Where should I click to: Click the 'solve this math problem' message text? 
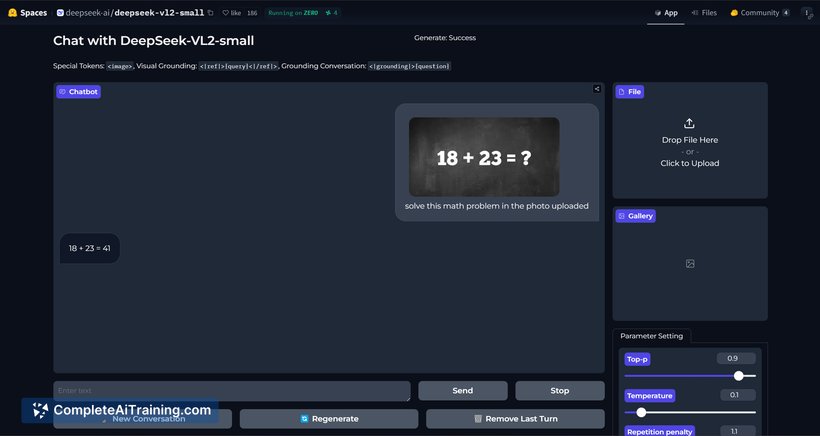(x=496, y=206)
